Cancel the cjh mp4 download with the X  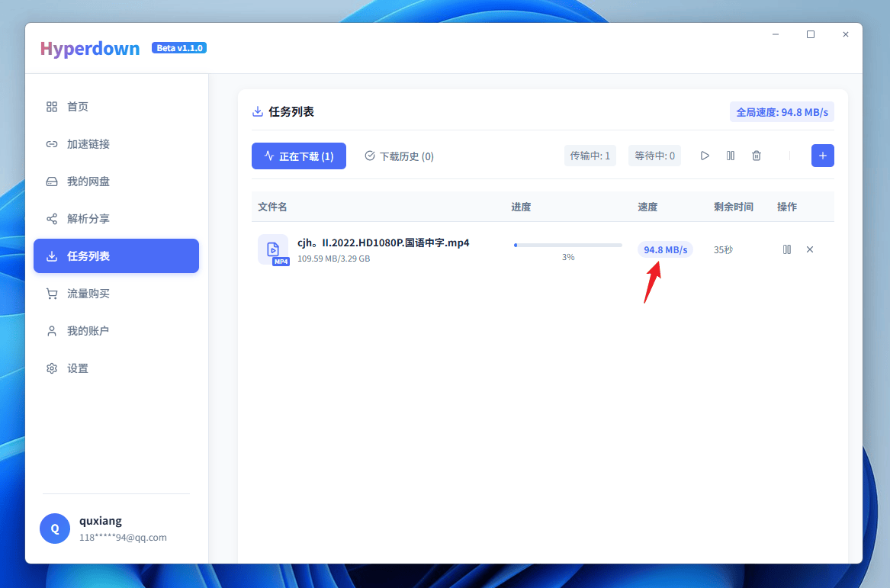click(x=810, y=249)
